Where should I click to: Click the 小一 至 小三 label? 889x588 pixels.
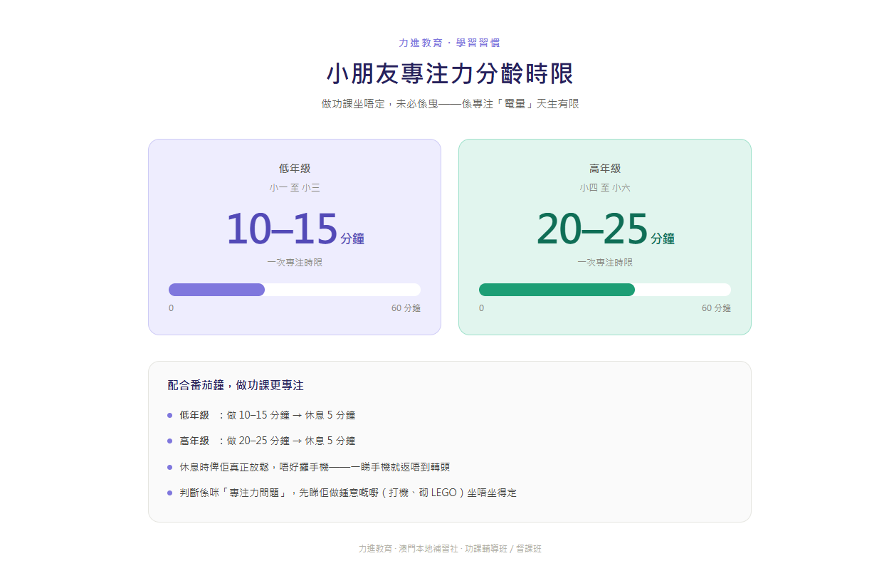[295, 188]
